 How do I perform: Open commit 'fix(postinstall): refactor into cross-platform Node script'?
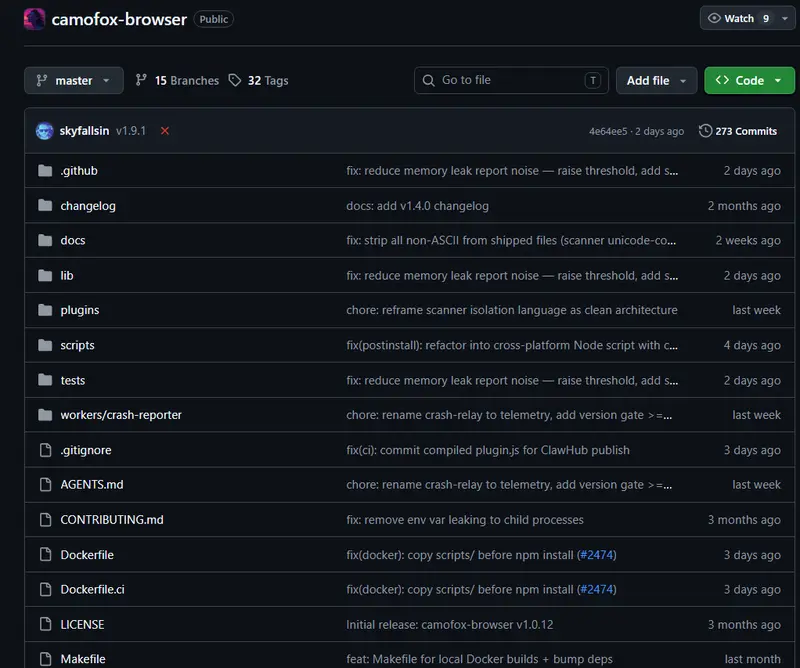pyautogui.click(x=512, y=345)
